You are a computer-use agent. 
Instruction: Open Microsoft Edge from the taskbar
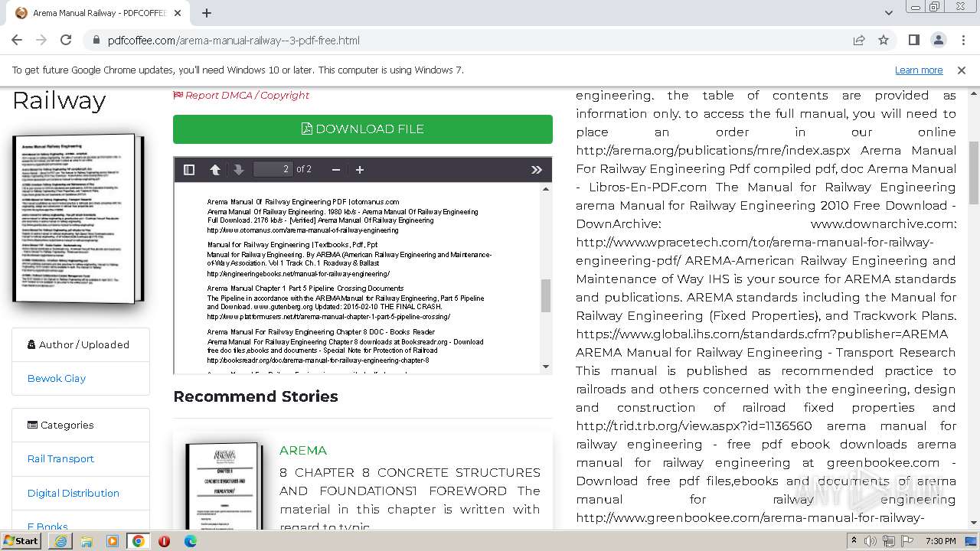(190, 541)
